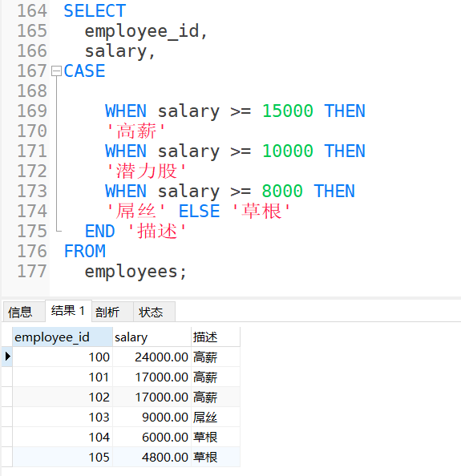Image resolution: width=461 pixels, height=476 pixels.
Task: Select the current row indicator arrow for row 100
Action: pyautogui.click(x=7, y=357)
